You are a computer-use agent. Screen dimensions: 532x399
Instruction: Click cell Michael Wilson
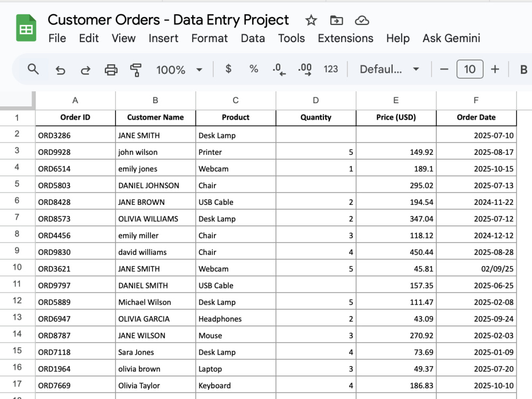[x=155, y=301]
